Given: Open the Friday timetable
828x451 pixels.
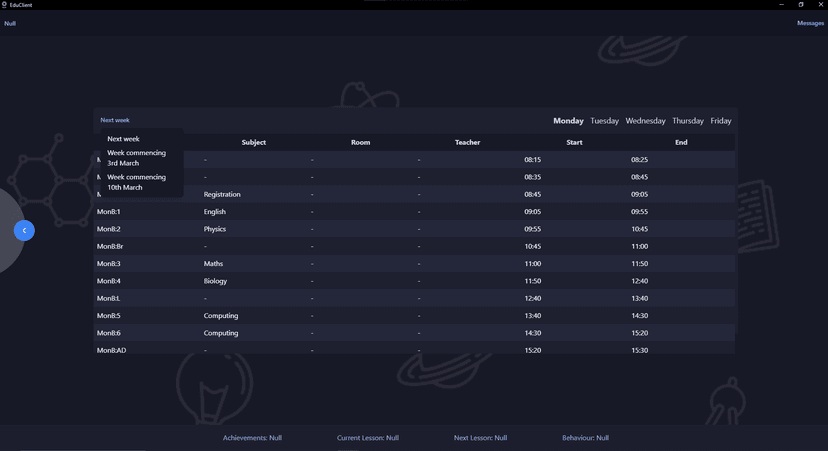Looking at the screenshot, I should click(720, 121).
